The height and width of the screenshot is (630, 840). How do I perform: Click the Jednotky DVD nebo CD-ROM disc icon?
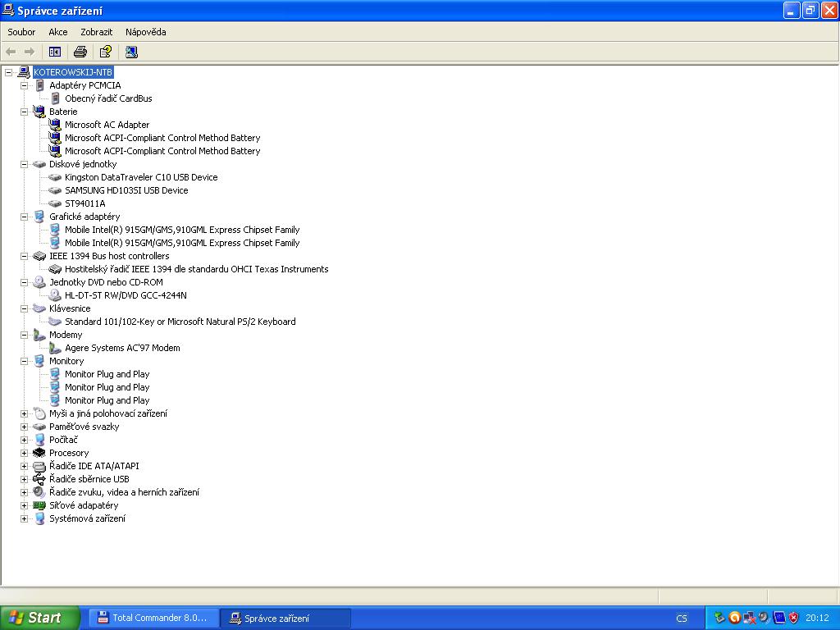click(x=39, y=282)
